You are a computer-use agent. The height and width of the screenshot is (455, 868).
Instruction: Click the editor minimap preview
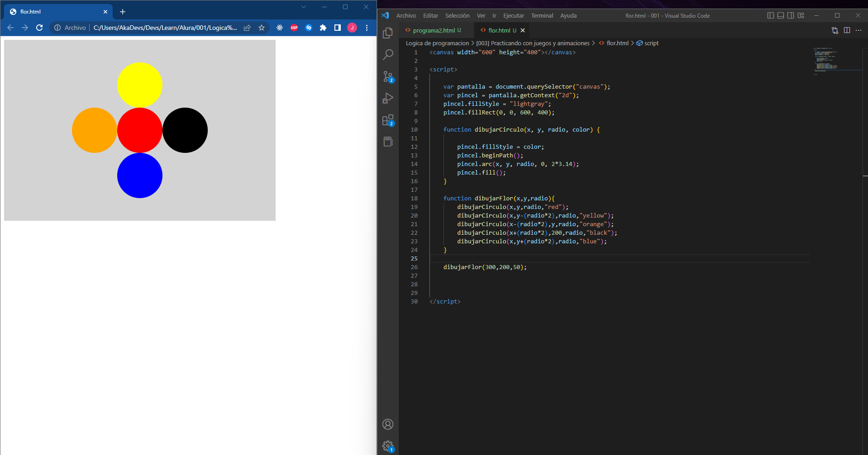(x=836, y=61)
